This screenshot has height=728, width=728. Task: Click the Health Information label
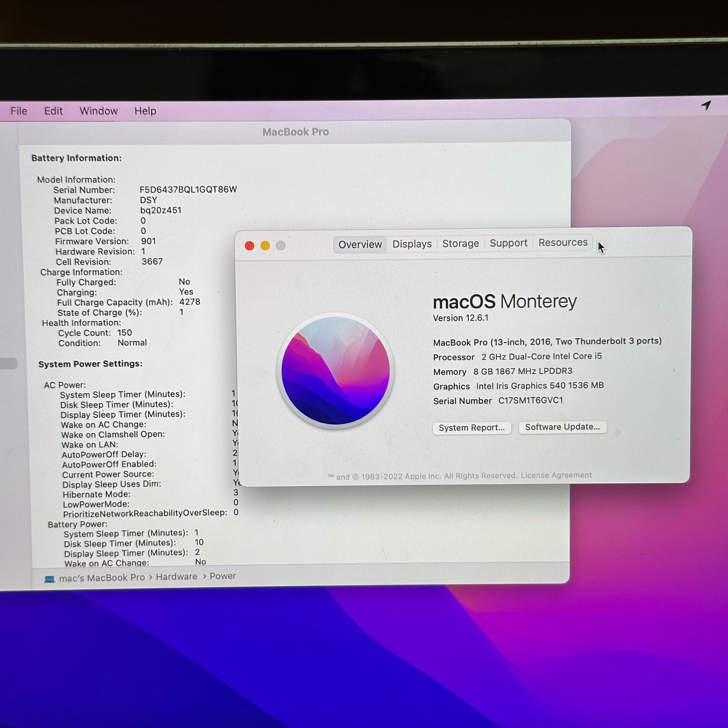coord(81,323)
